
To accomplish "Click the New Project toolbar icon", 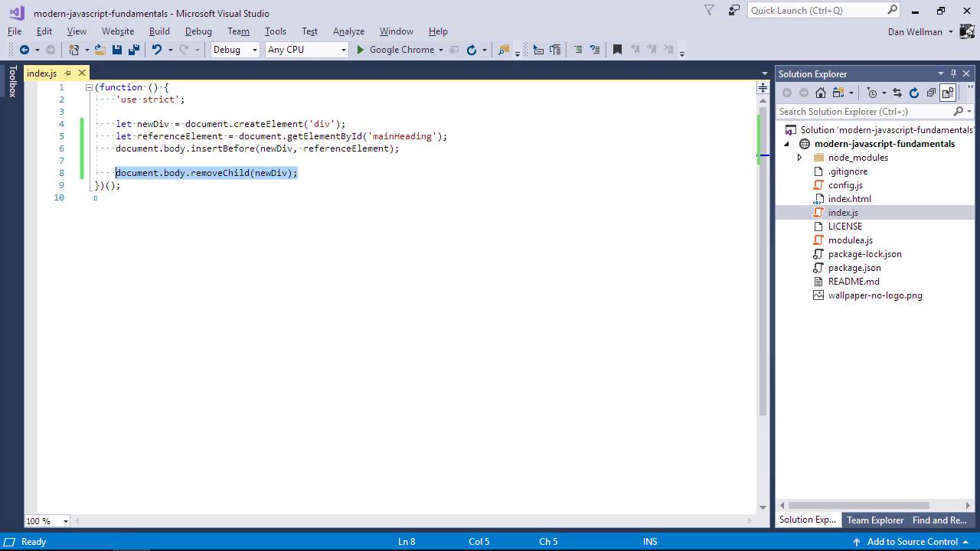I will click(x=73, y=50).
